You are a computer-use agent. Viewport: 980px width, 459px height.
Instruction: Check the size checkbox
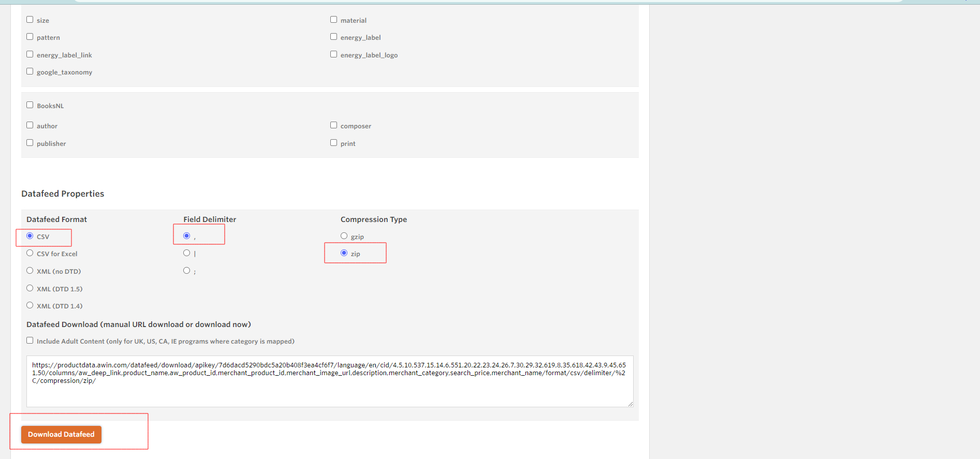pos(30,20)
